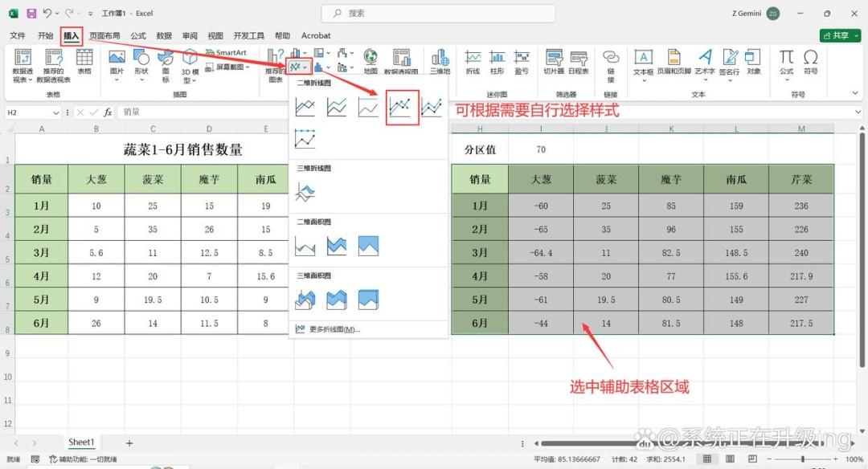Screen dimensions: 868x469
Task: Insert a Slicer filter
Action: coord(554,62)
